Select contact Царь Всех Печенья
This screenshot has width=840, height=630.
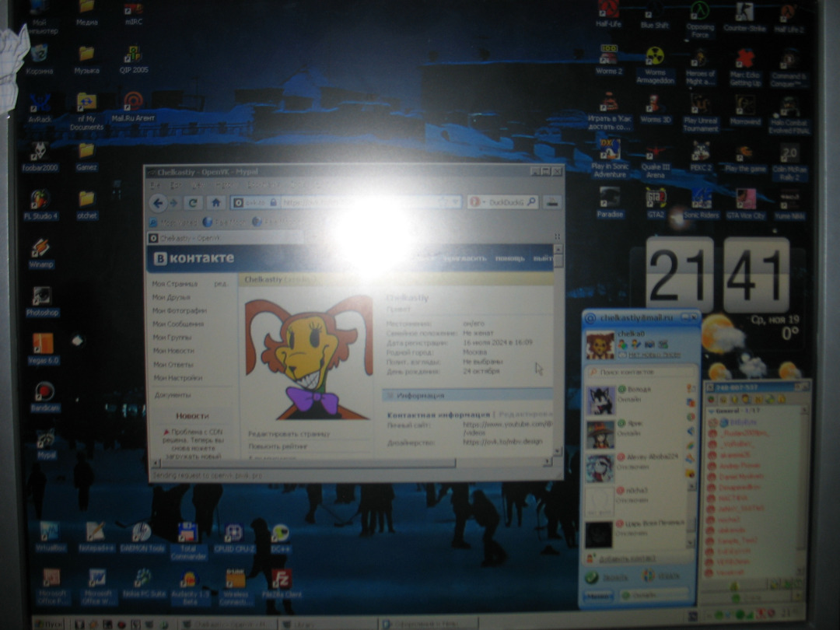pos(635,533)
